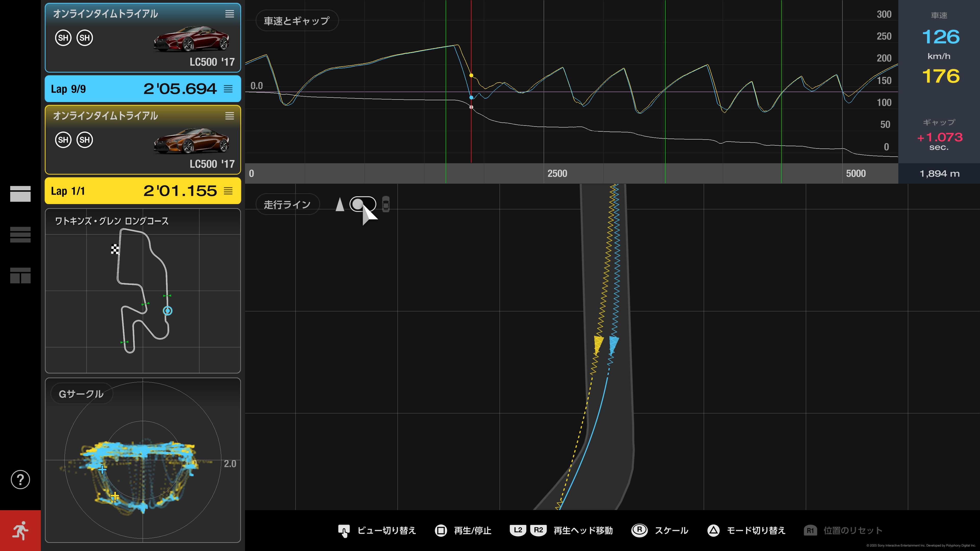
Task: Click the exit running-man icon
Action: pyautogui.click(x=20, y=531)
